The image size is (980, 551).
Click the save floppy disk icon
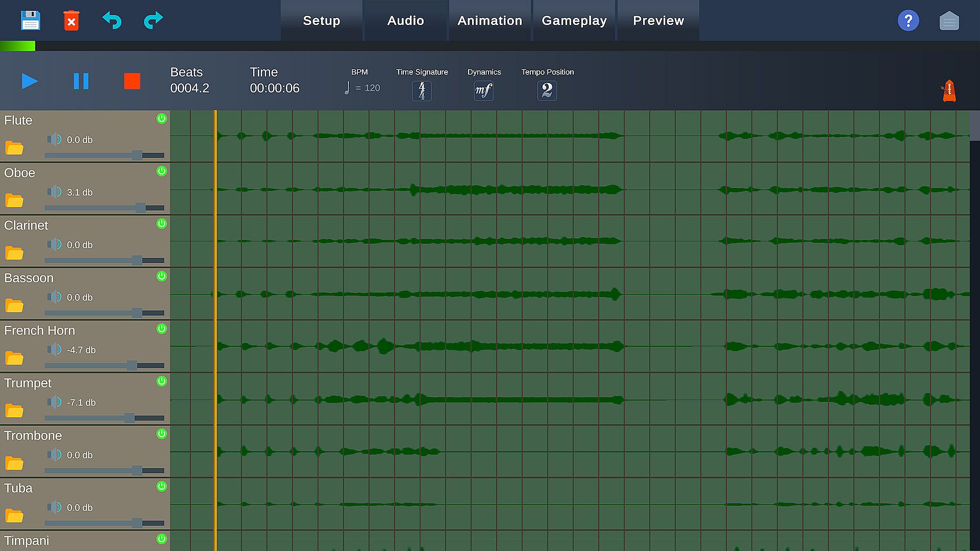pos(30,20)
